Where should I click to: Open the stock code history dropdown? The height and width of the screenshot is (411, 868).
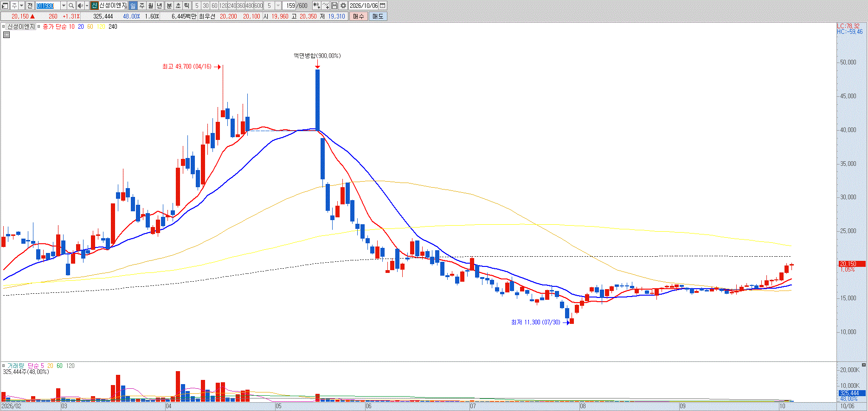[x=64, y=6]
